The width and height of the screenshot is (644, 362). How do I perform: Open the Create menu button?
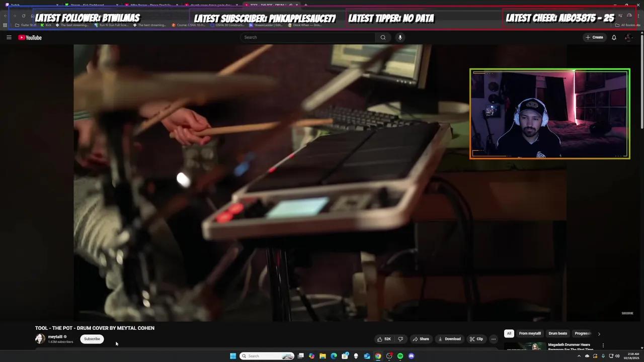click(594, 37)
